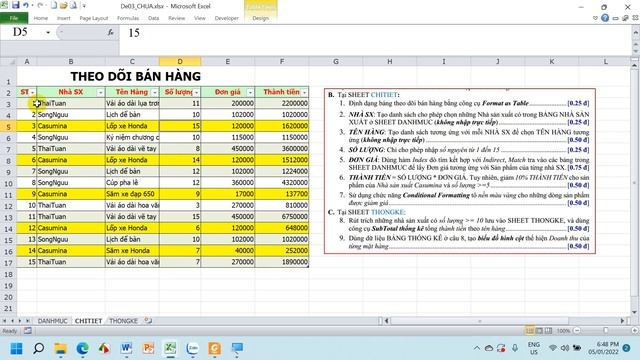The image size is (640, 360).
Task: Open Zalo from the taskbar
Action: [x=192, y=348]
